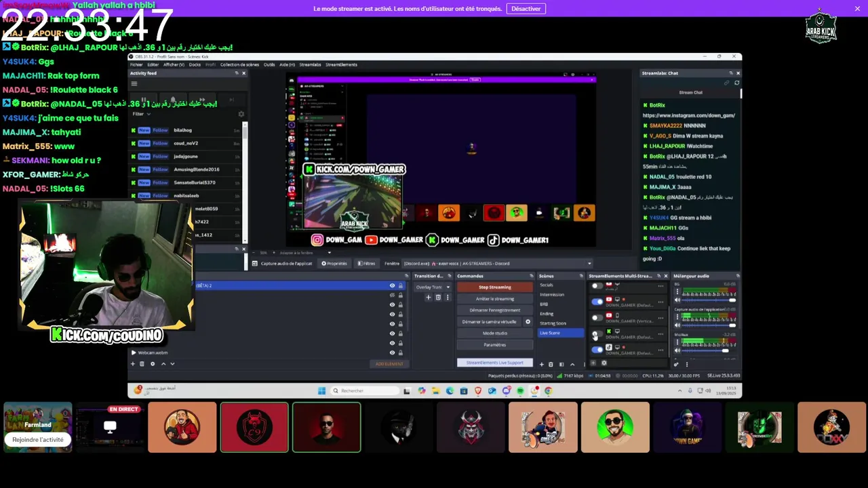Click Stop Streaming button
Image resolution: width=868 pixels, height=488 pixels.
coord(495,287)
